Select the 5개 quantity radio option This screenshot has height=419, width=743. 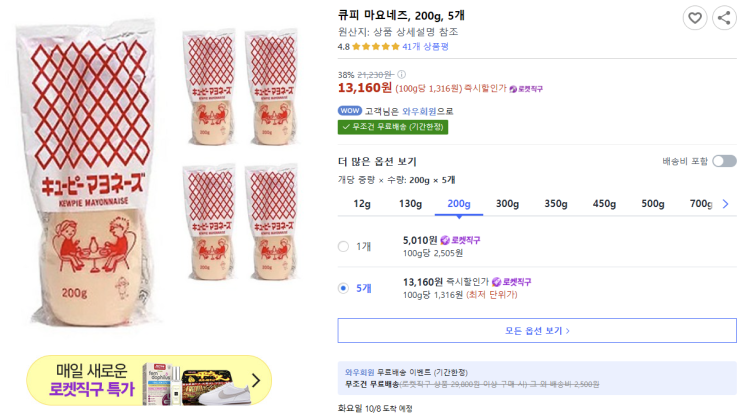point(344,288)
